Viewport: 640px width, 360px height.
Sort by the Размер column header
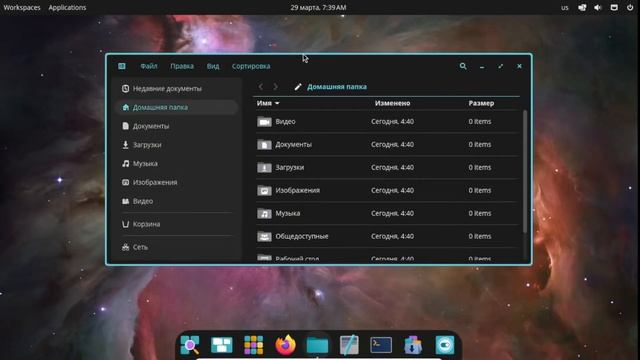pyautogui.click(x=481, y=103)
